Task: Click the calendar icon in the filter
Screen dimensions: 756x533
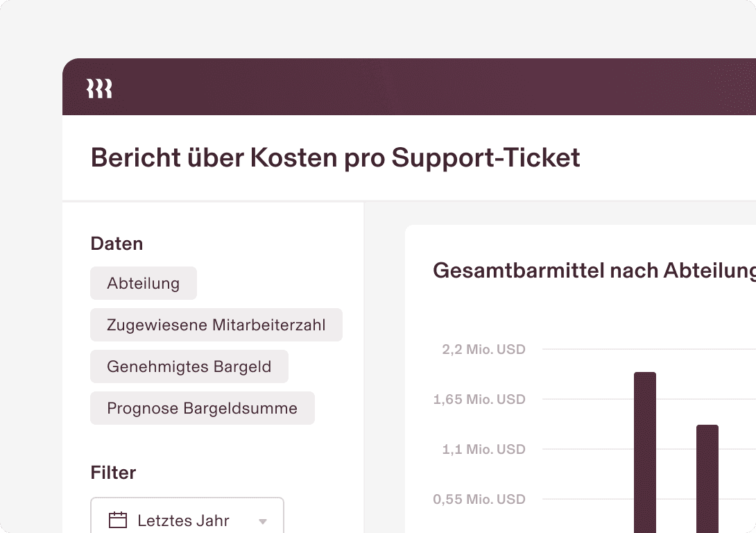Action: tap(119, 521)
